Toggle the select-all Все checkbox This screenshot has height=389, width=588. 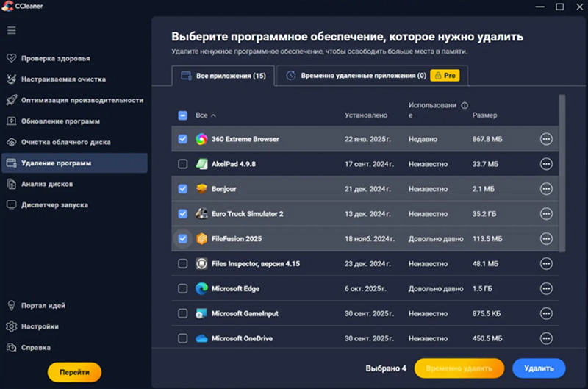point(182,115)
